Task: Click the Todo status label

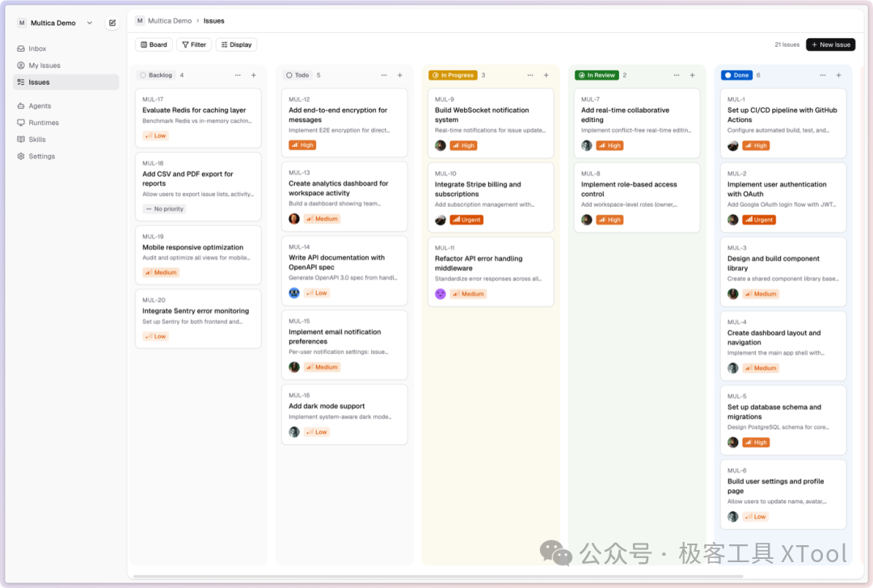Action: [297, 75]
